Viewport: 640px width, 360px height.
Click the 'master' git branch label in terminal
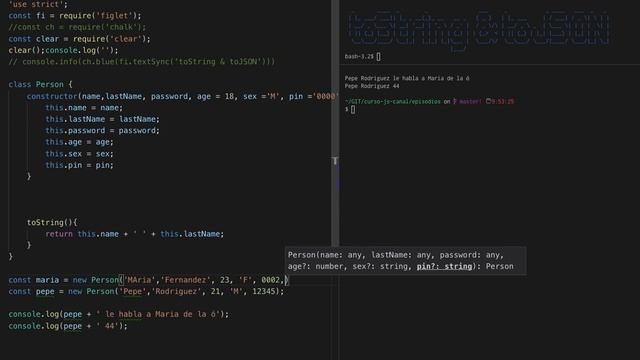pyautogui.click(x=470, y=101)
